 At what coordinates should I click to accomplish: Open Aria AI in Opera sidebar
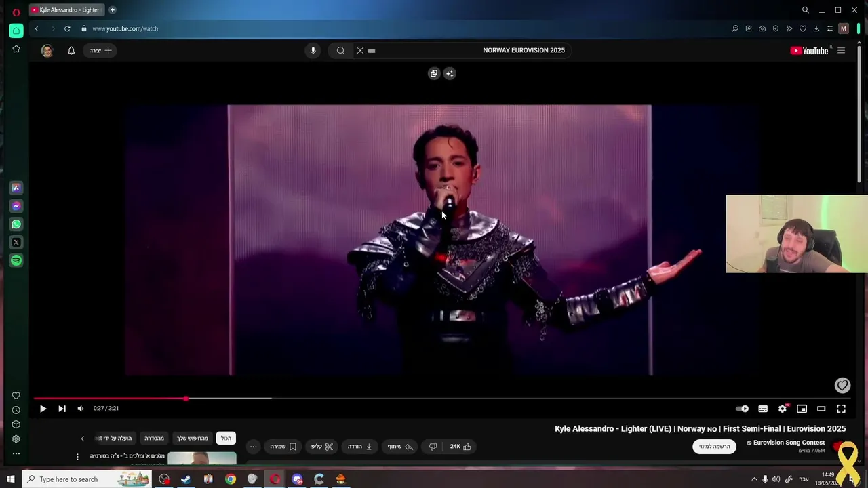click(16, 188)
